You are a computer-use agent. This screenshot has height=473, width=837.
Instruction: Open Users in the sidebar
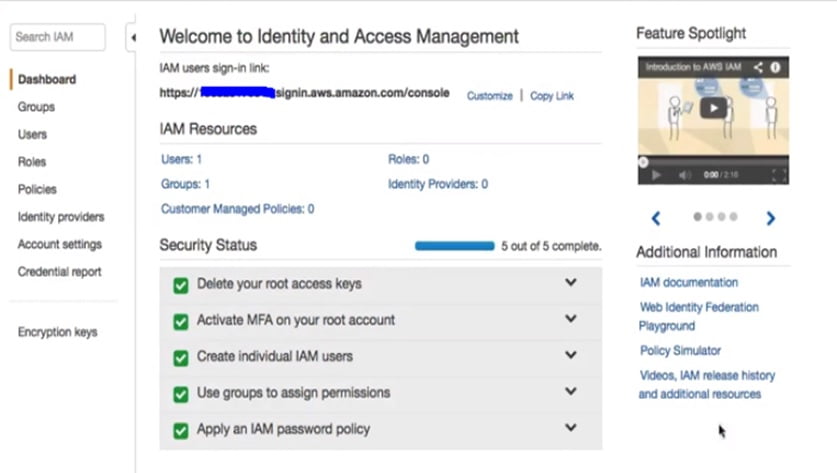pyautogui.click(x=32, y=135)
